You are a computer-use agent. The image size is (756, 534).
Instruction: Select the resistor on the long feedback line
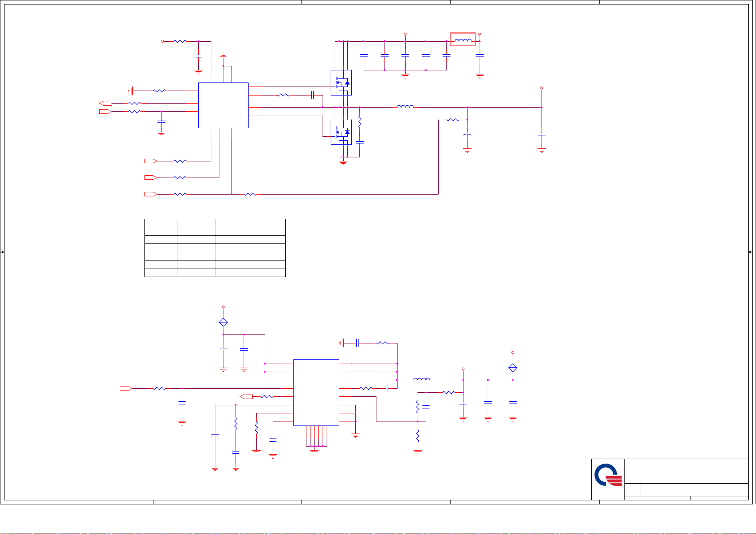point(250,194)
